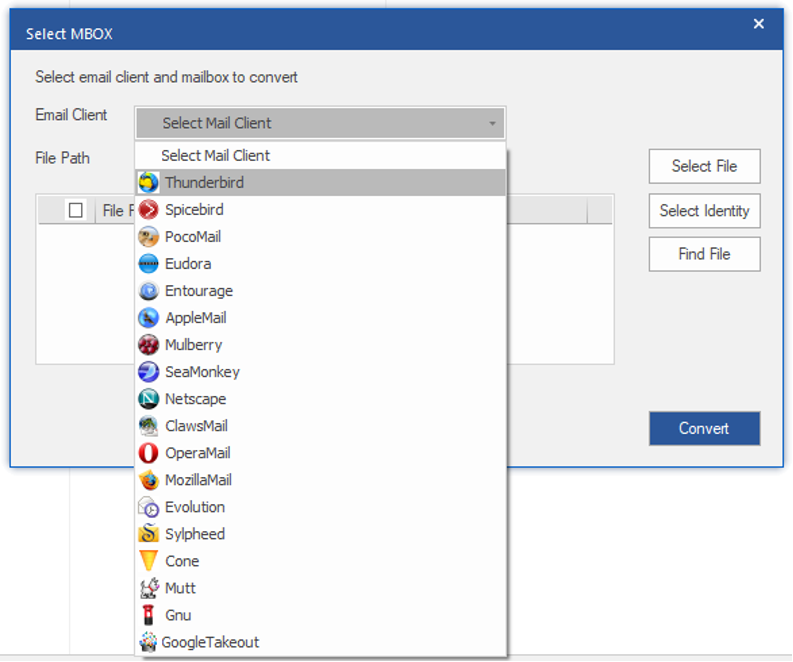Viewport: 793px width, 662px height.
Task: Click the OperaMail red O icon
Action: tap(148, 453)
